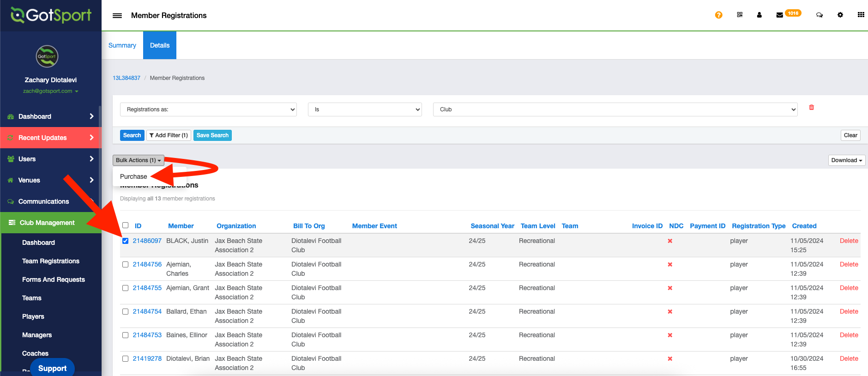Viewport: 868px width, 376px height.
Task: Open the orange help question mark icon
Action: 718,15
